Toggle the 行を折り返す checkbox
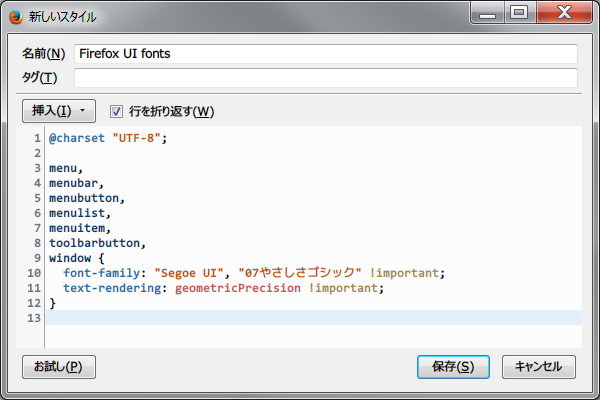Screen dimensions: 600x400 (x=116, y=111)
